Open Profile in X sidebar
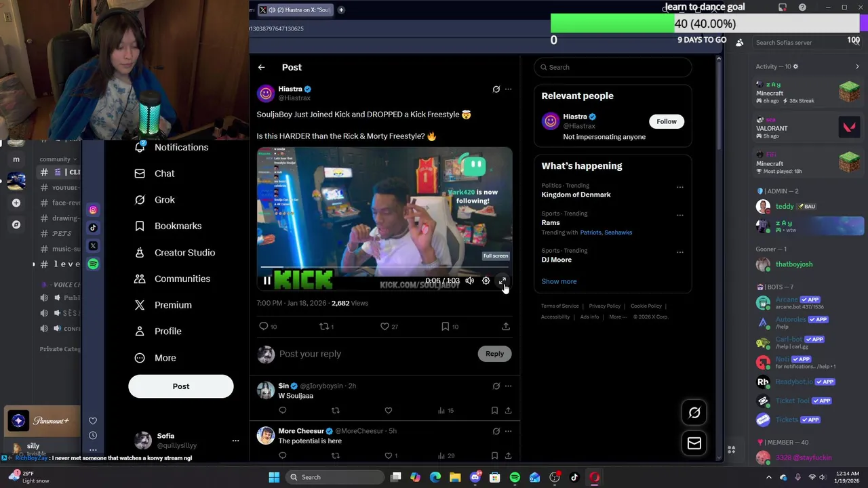The width and height of the screenshot is (868, 488). (x=158, y=331)
